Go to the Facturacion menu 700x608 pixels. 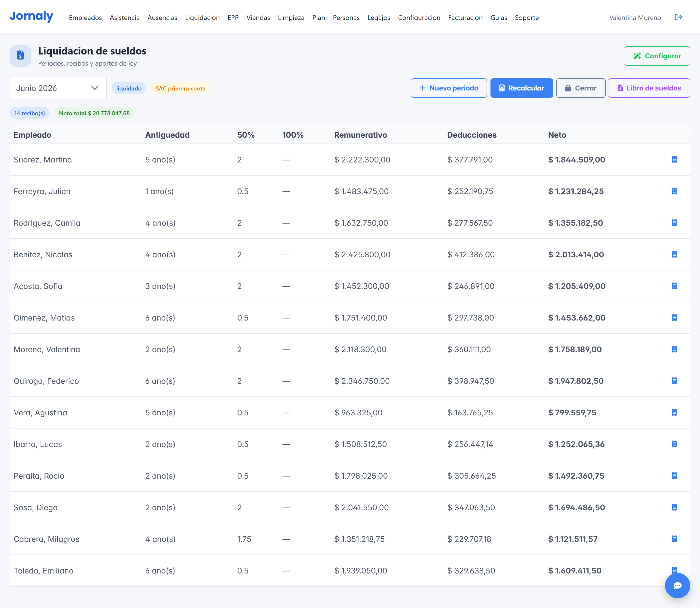click(465, 18)
